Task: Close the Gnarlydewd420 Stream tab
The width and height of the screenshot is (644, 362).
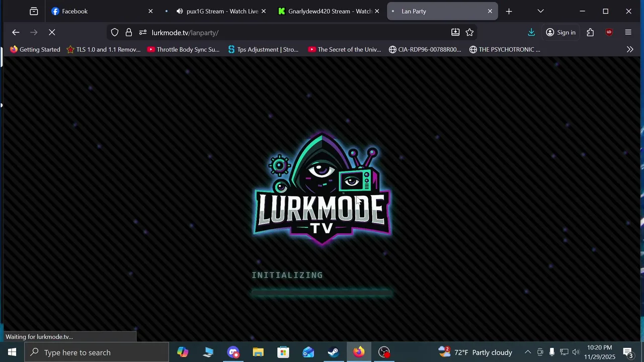Action: [376, 11]
